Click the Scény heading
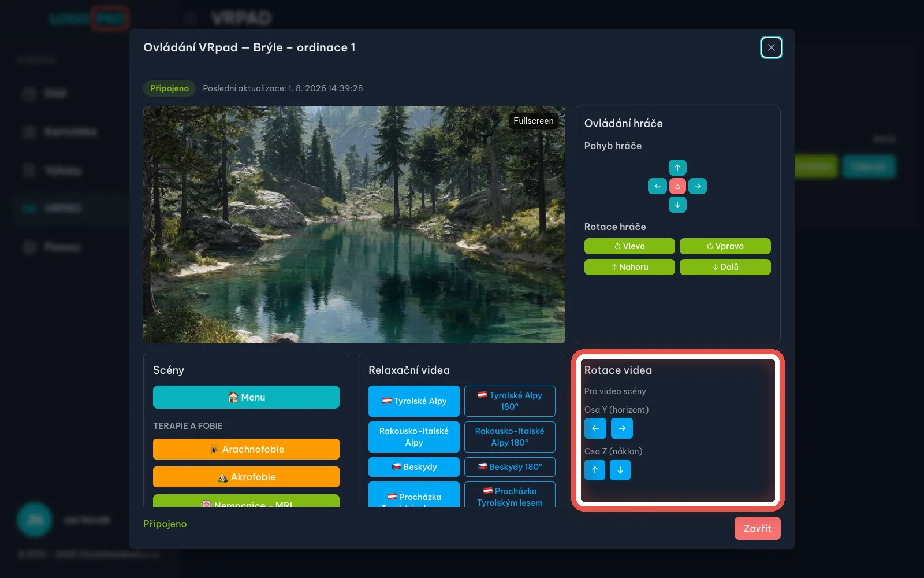 tap(169, 370)
